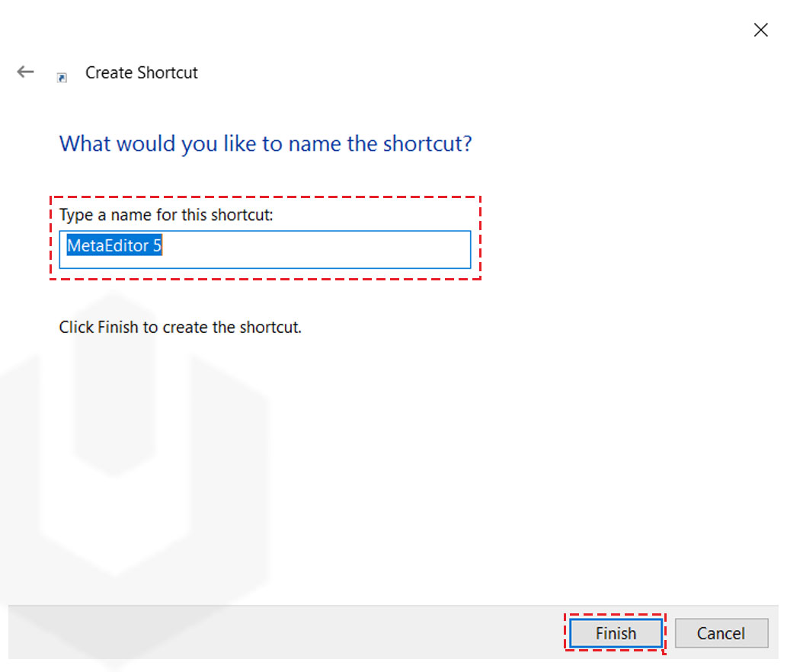
Task: Click the Create Shortcut title text
Action: [141, 72]
